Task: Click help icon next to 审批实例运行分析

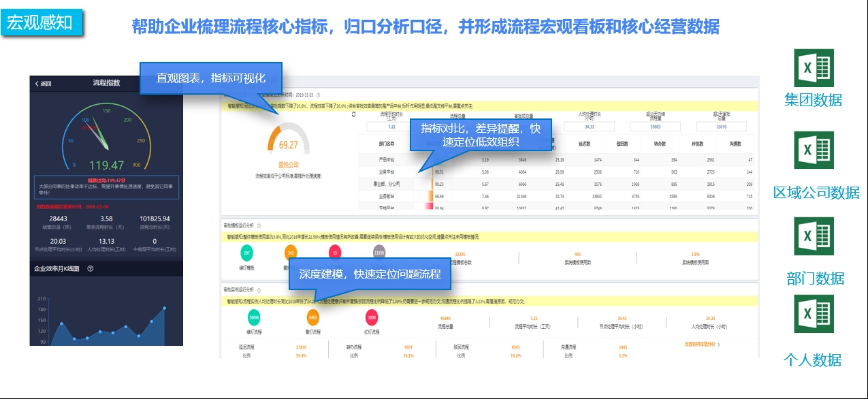Action: pyautogui.click(x=259, y=289)
